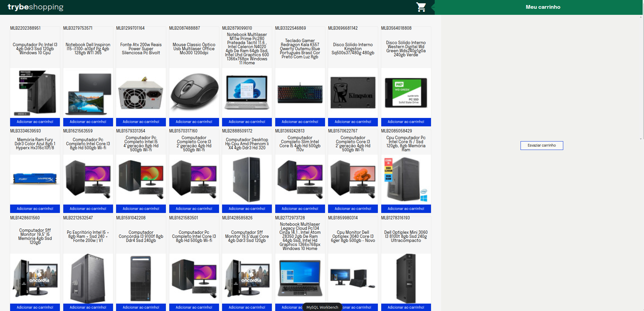Add MLB1570317160 Core I3 computer to cart

click(194, 209)
